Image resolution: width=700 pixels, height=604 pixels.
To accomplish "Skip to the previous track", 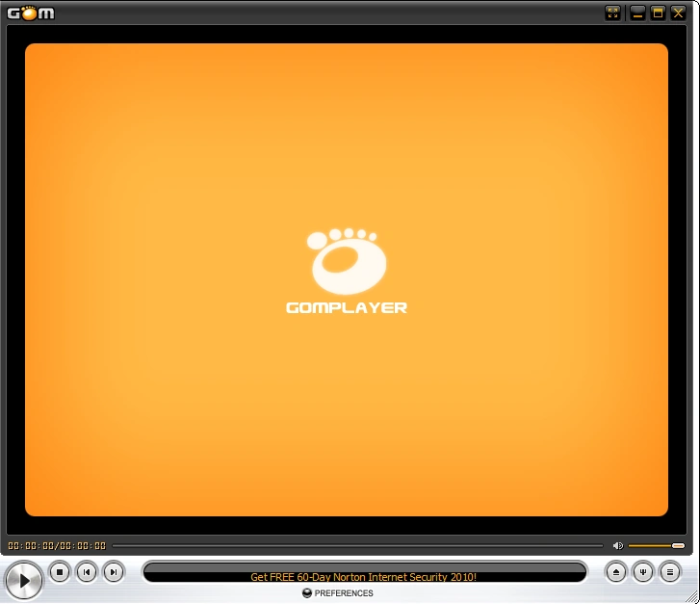I will tap(87, 572).
